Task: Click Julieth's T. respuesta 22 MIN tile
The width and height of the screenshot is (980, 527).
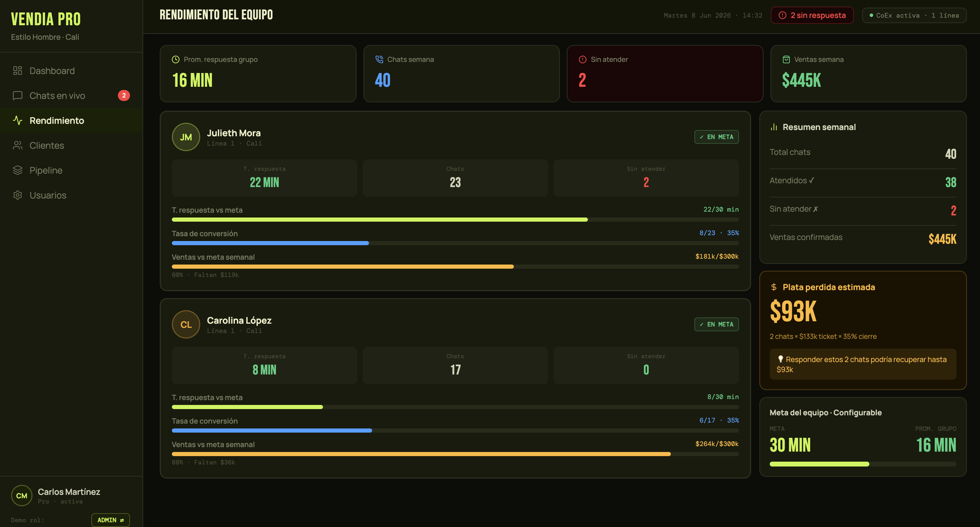Action: point(265,178)
